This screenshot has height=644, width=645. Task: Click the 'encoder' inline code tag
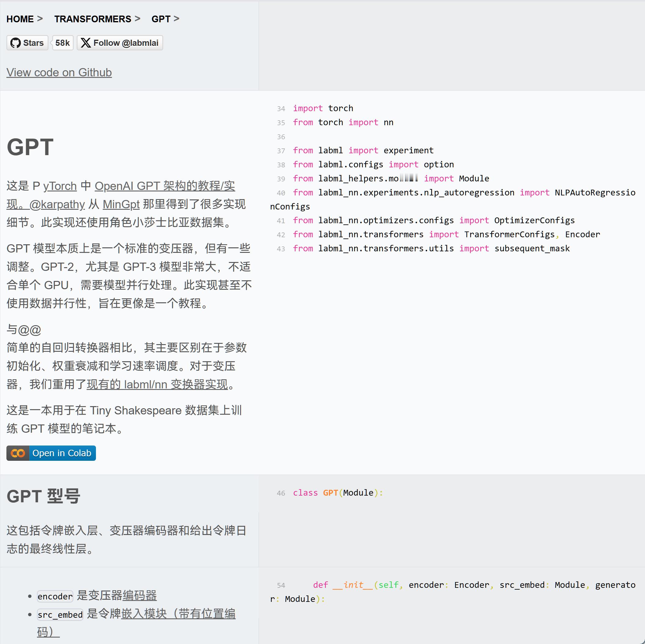click(x=55, y=596)
